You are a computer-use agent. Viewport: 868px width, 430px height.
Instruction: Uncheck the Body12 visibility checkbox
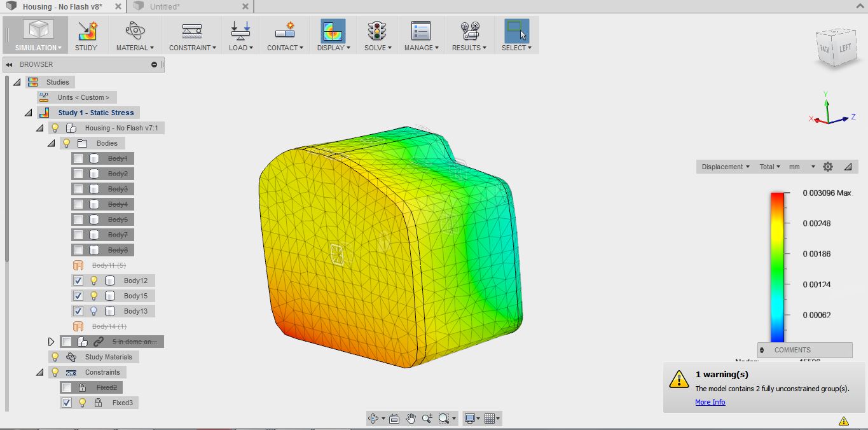tap(78, 281)
